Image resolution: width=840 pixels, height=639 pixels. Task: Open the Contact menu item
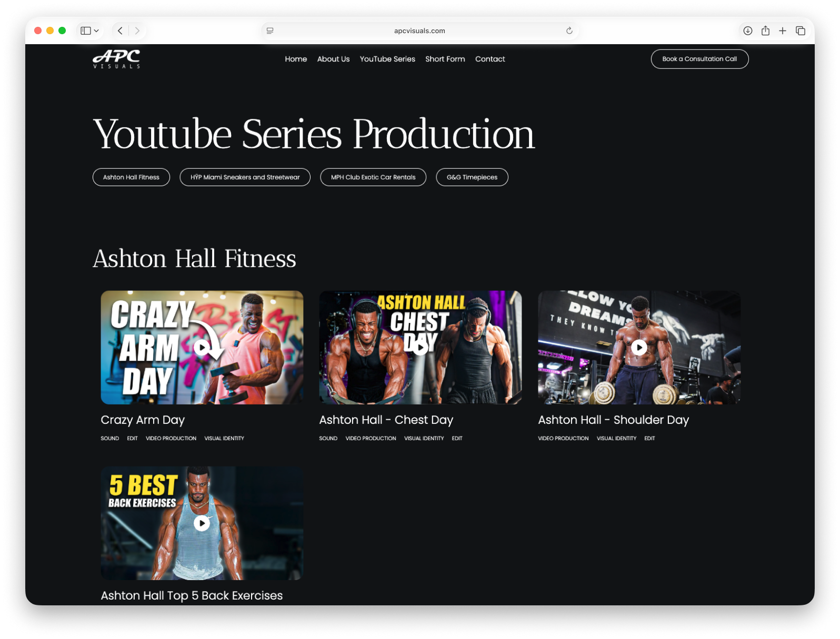(x=490, y=59)
